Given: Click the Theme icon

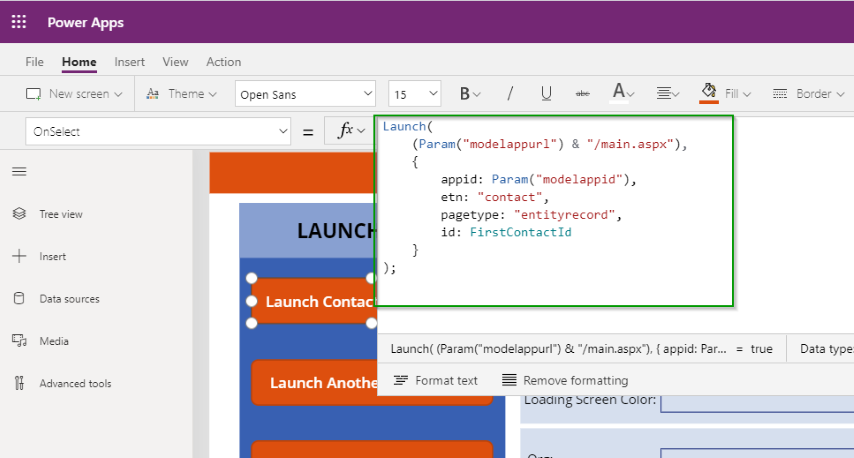Looking at the screenshot, I should point(152,94).
